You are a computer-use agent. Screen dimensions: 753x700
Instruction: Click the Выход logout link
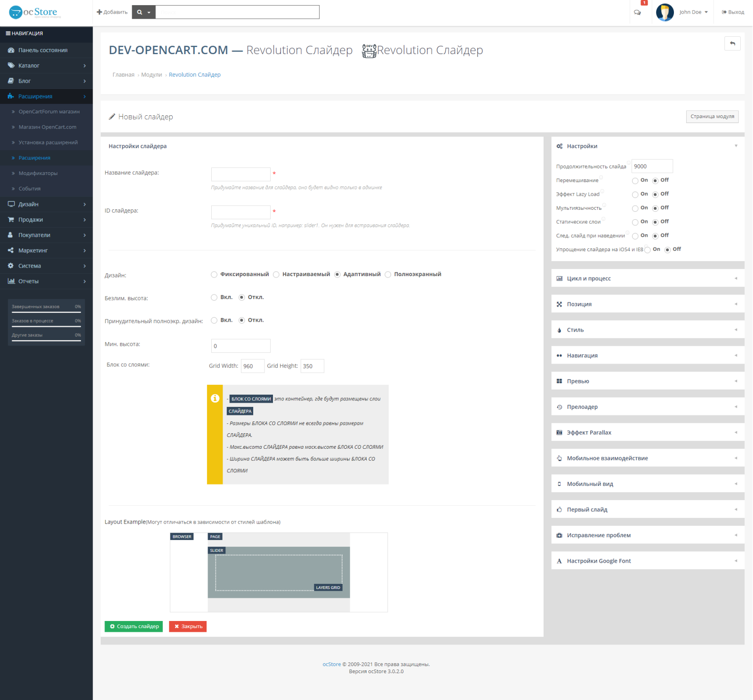point(733,12)
